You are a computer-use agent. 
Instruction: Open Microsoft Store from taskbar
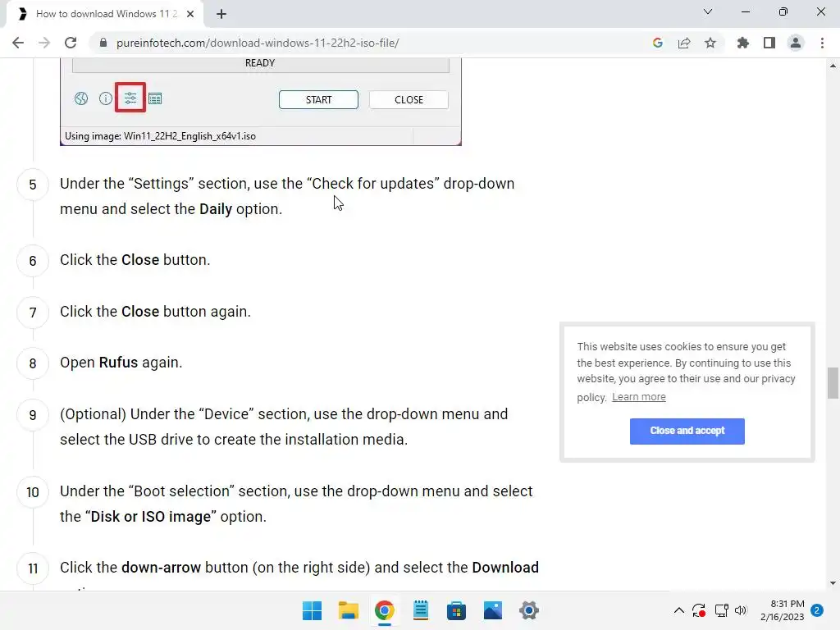pyautogui.click(x=456, y=610)
